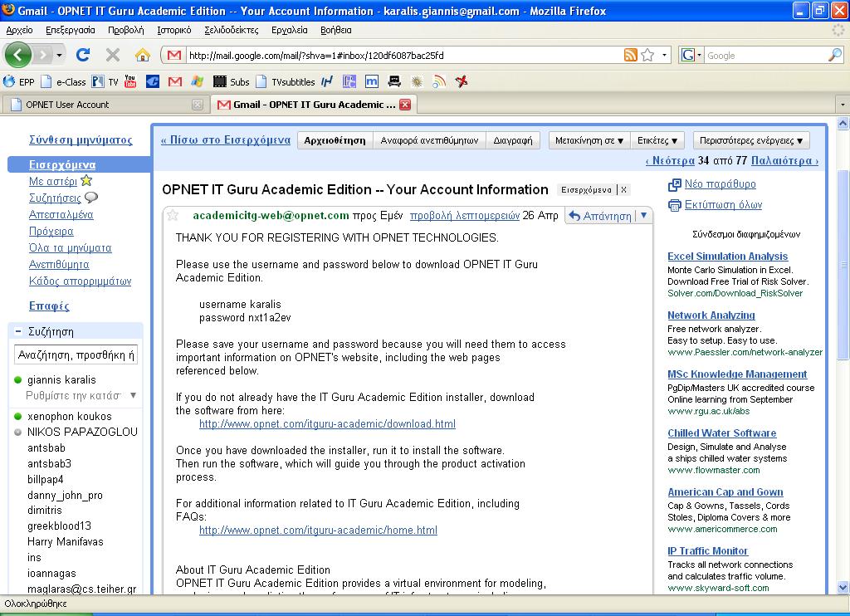Click Αναφορά ανεπιθύμητων button
Viewport: 850px width, 616px height.
(x=429, y=140)
